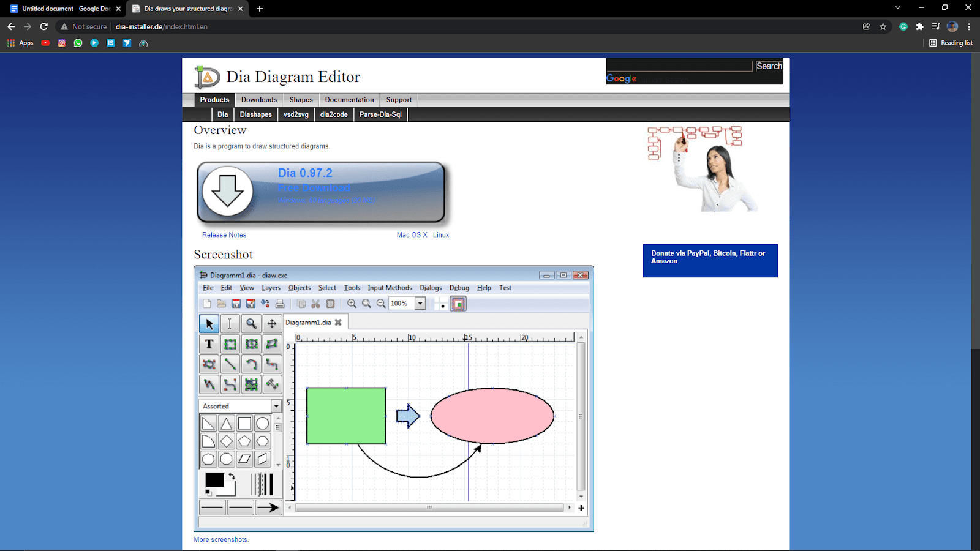Open the Input Methods menu

coord(390,288)
